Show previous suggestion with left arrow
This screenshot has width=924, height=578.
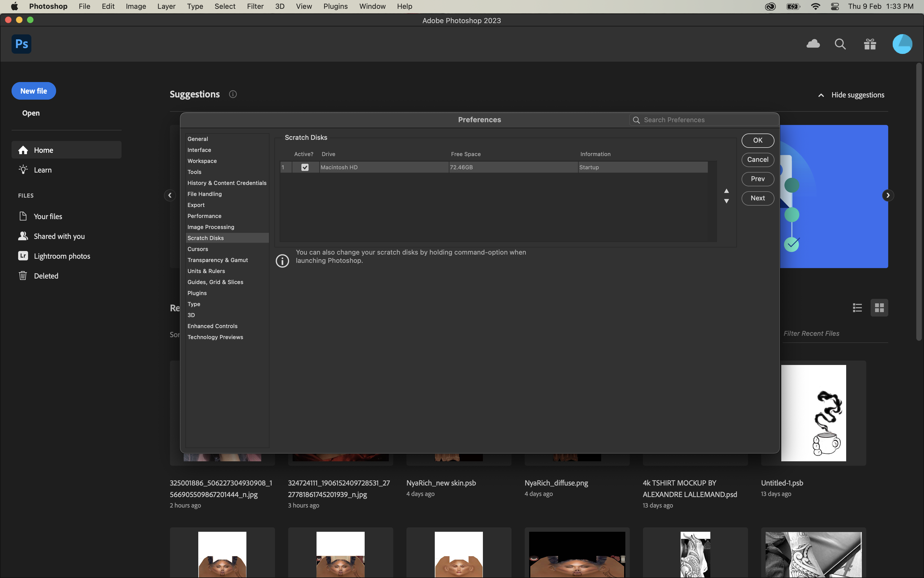[x=169, y=195]
